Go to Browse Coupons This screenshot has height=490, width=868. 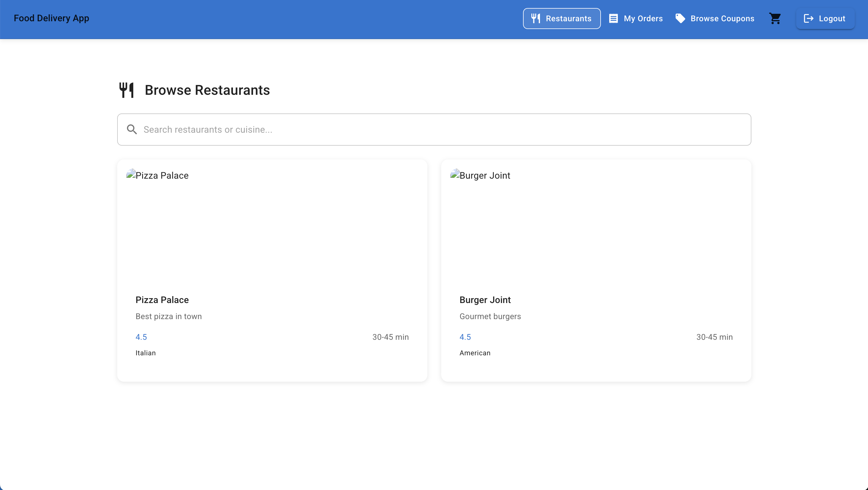(x=722, y=19)
